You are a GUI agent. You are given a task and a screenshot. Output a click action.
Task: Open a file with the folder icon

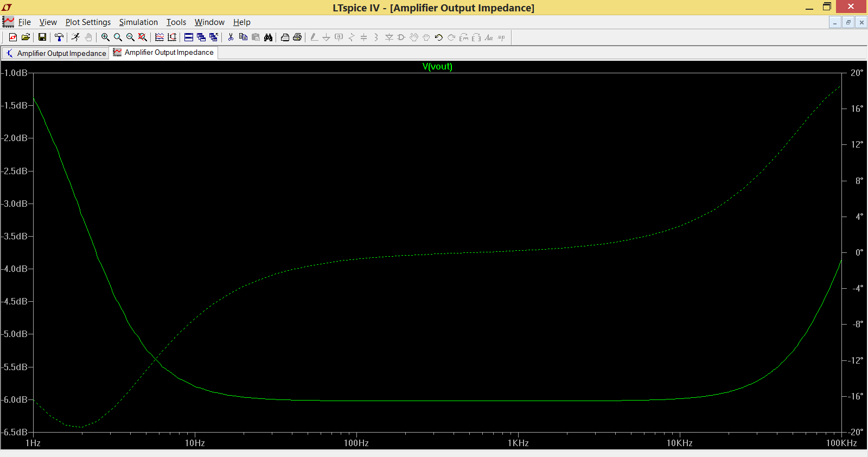25,37
